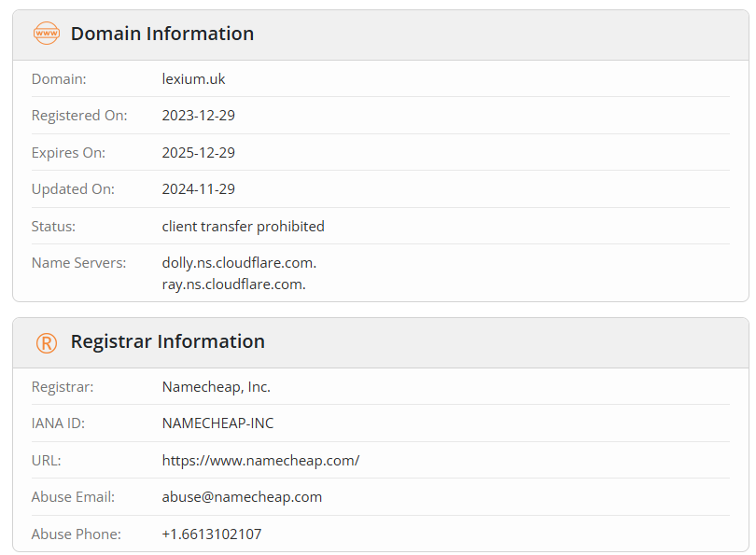Click the abuse@namecheap.com email address
The height and width of the screenshot is (555, 756).
coord(242,497)
